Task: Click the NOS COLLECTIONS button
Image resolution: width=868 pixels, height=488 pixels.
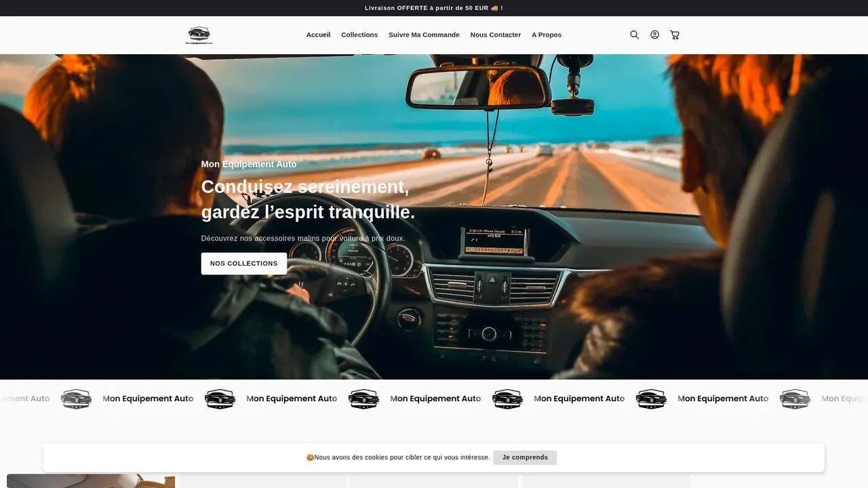Action: point(244,264)
